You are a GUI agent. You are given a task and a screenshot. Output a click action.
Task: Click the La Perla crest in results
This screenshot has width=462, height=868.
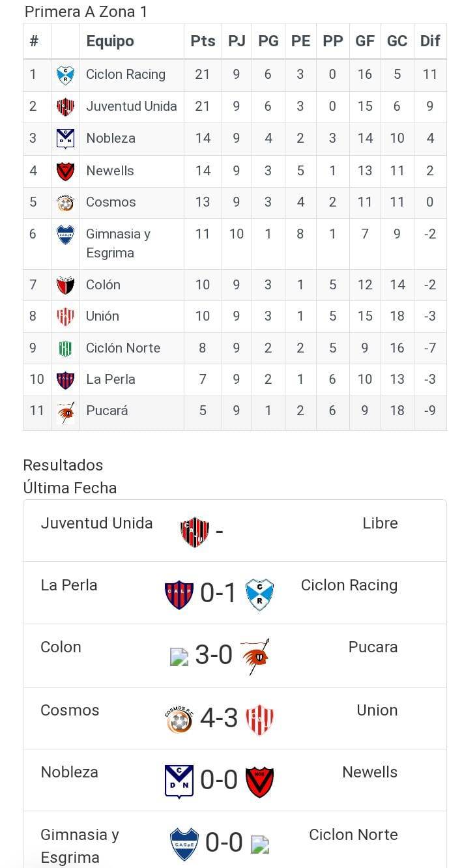click(x=179, y=594)
